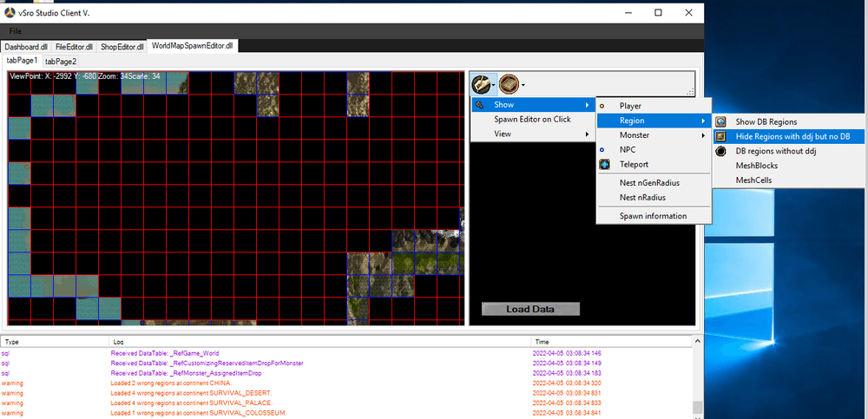868x419 pixels.
Task: Click the vSro Studio app icon in title bar
Action: pos(10,12)
